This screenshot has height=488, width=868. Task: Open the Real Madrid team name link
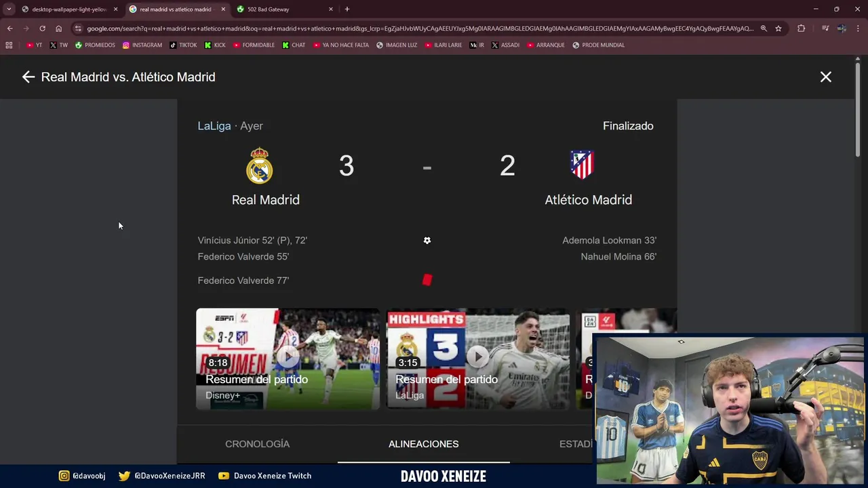pos(266,200)
